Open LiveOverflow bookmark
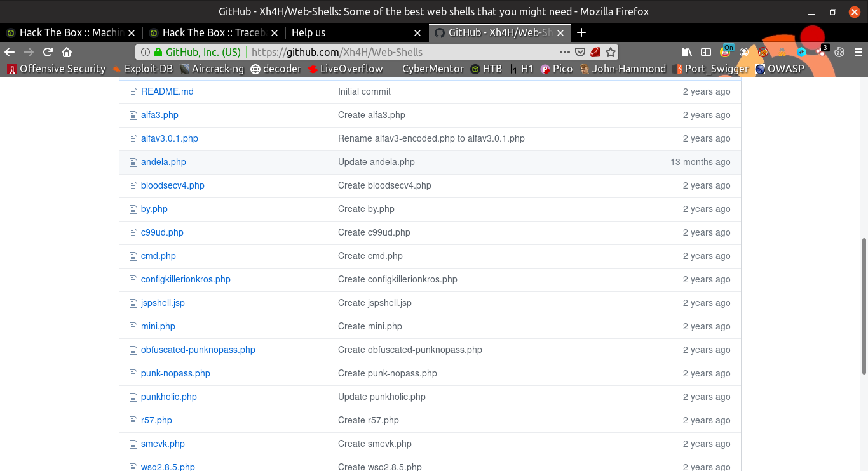Screen dimensions: 868x471 [x=345, y=69]
